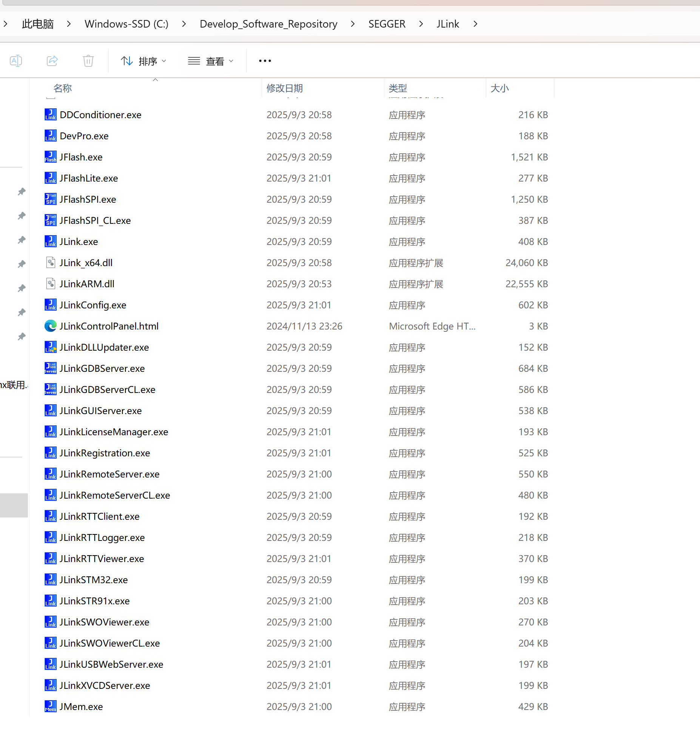Click the JLink.exe file icon
Screen dimensions: 700x733
pos(51,242)
